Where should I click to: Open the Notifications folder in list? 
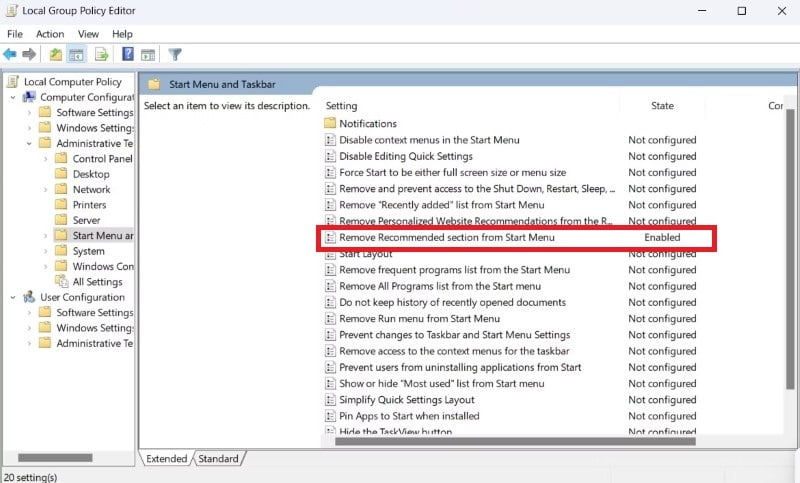click(x=368, y=123)
